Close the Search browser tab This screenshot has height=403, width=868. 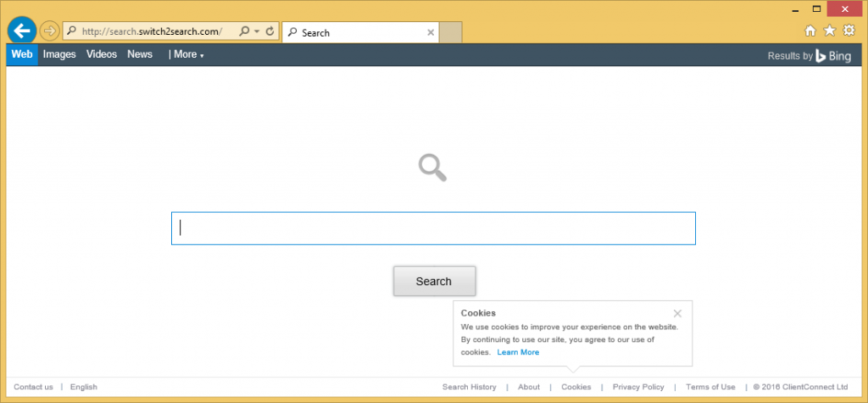[x=431, y=32]
